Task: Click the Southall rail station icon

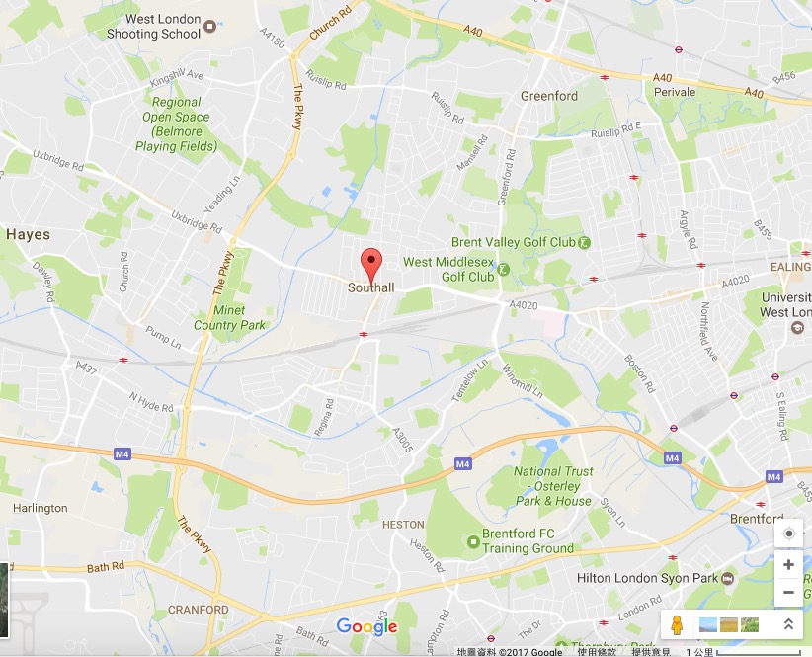Action: pyautogui.click(x=364, y=335)
